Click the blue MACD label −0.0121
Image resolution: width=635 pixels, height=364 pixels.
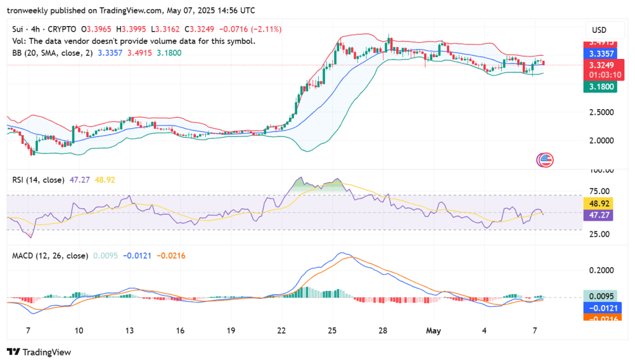click(x=602, y=308)
